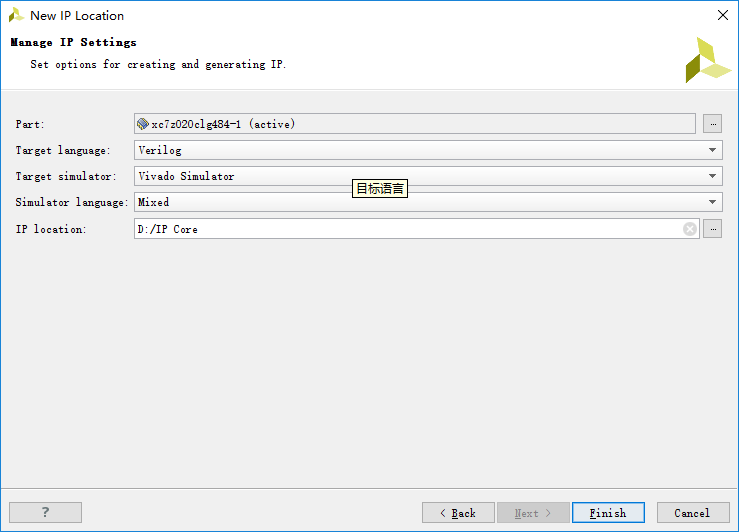
Task: Open the Target simulator dropdown
Action: click(428, 176)
